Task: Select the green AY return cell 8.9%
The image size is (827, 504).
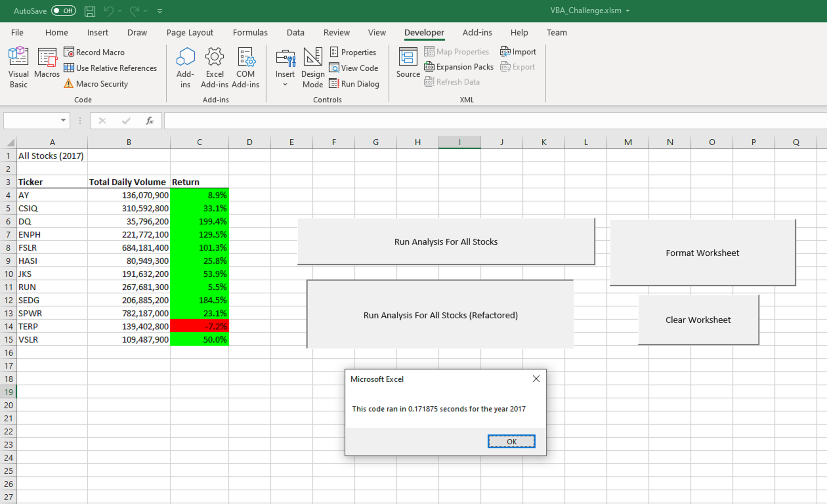Action: click(x=199, y=195)
